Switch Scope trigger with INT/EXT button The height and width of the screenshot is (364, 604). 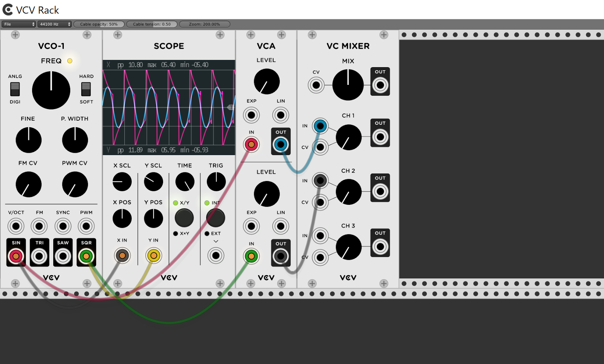pyautogui.click(x=216, y=218)
